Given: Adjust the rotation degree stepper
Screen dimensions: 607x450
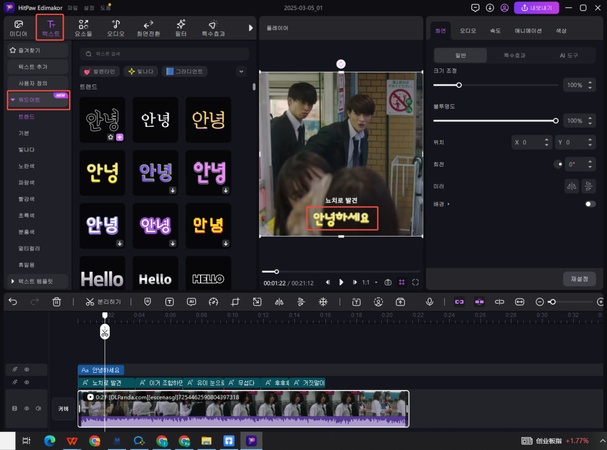Looking at the screenshot, I should coord(590,164).
